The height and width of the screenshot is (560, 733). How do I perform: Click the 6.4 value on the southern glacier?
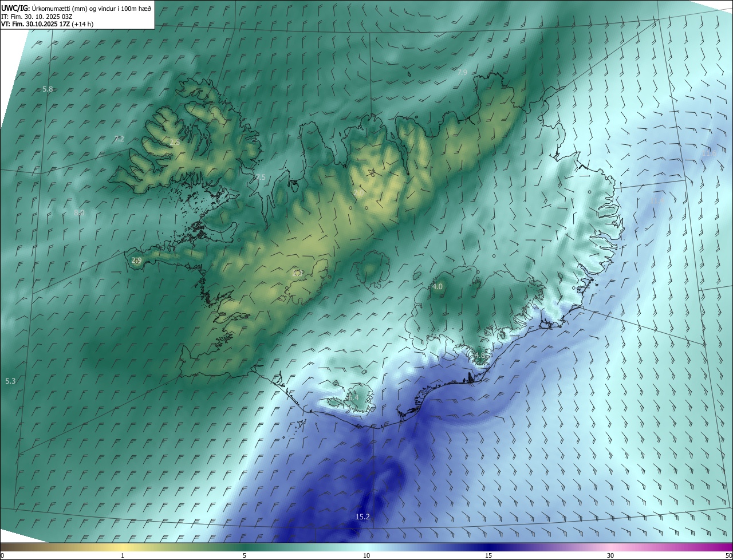pyautogui.click(x=353, y=397)
